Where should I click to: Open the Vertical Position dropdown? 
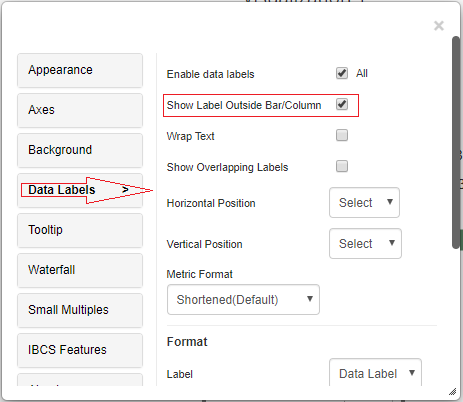365,243
